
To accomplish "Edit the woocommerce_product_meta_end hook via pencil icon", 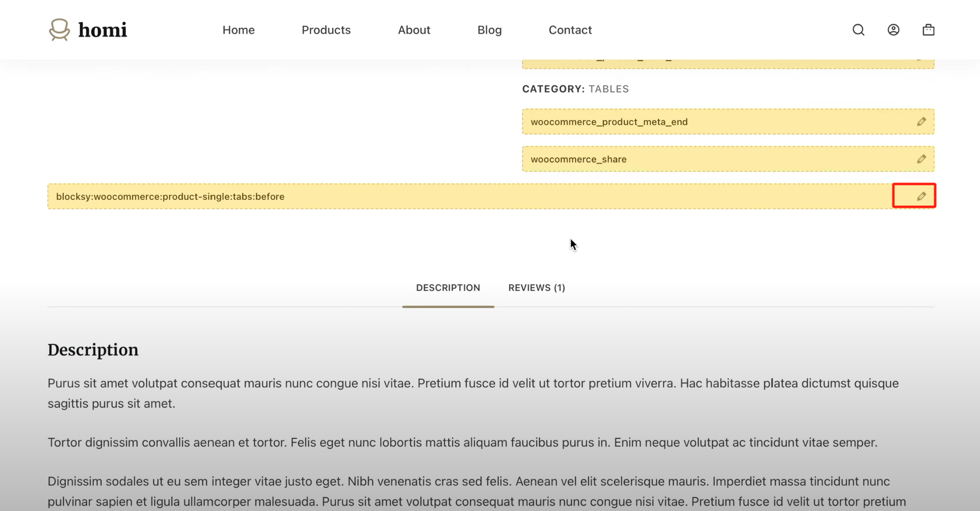I will [922, 122].
